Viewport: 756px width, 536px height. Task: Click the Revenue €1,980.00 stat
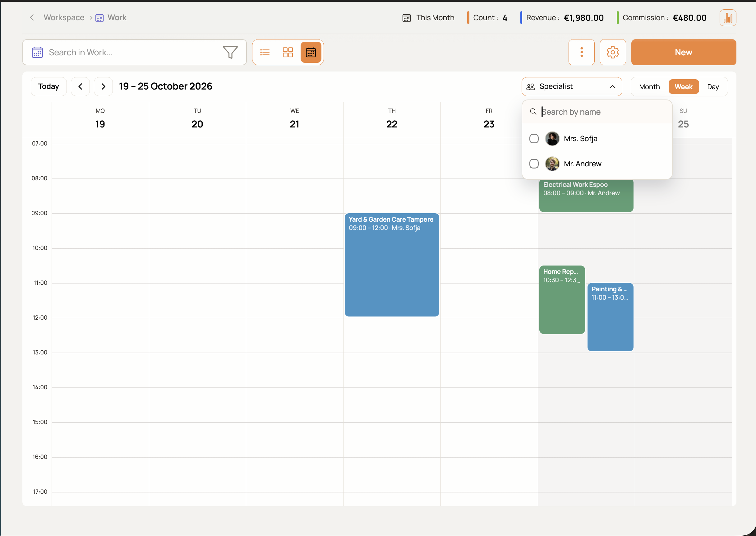(562, 17)
